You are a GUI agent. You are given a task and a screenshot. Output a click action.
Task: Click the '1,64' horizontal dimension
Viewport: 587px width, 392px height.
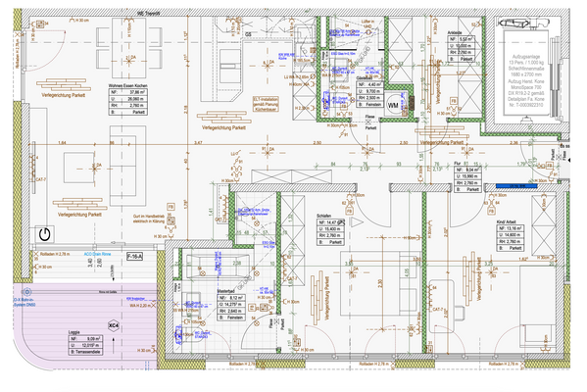tap(62, 143)
